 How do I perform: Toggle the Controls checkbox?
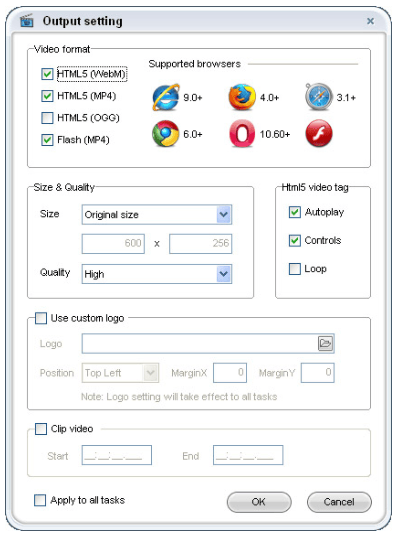coord(295,240)
